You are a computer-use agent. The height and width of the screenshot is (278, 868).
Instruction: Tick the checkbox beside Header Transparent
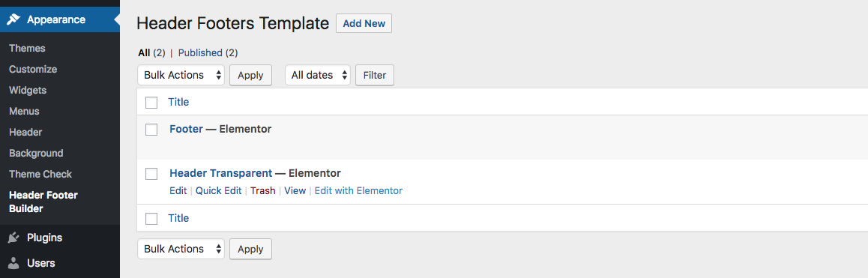151,173
